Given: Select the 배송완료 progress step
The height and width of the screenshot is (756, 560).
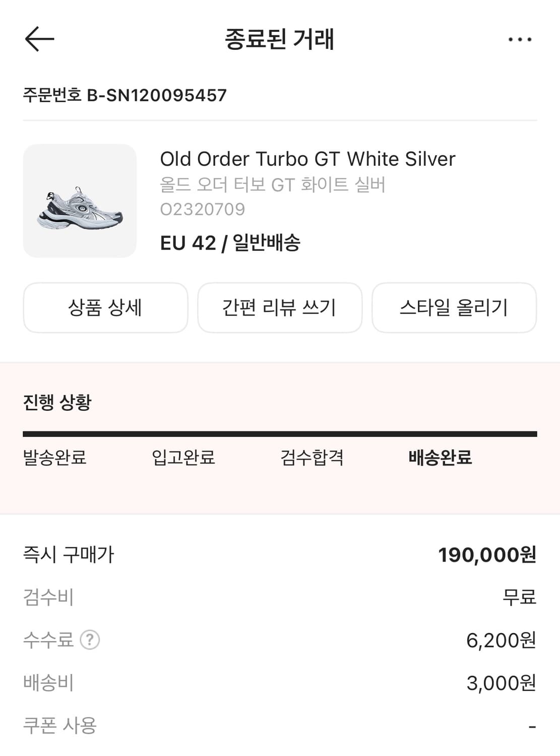Looking at the screenshot, I should tap(440, 458).
